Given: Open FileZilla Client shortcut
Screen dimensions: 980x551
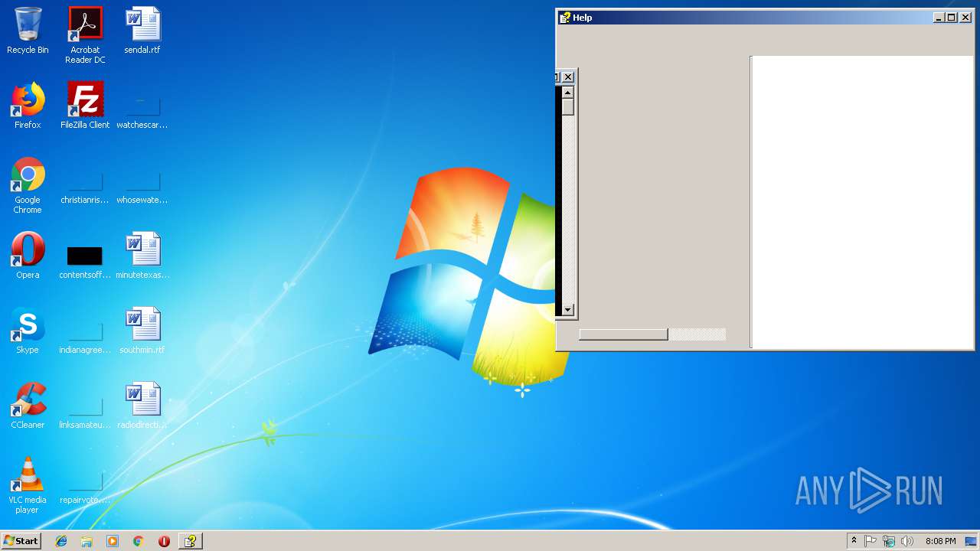Looking at the screenshot, I should (x=85, y=106).
